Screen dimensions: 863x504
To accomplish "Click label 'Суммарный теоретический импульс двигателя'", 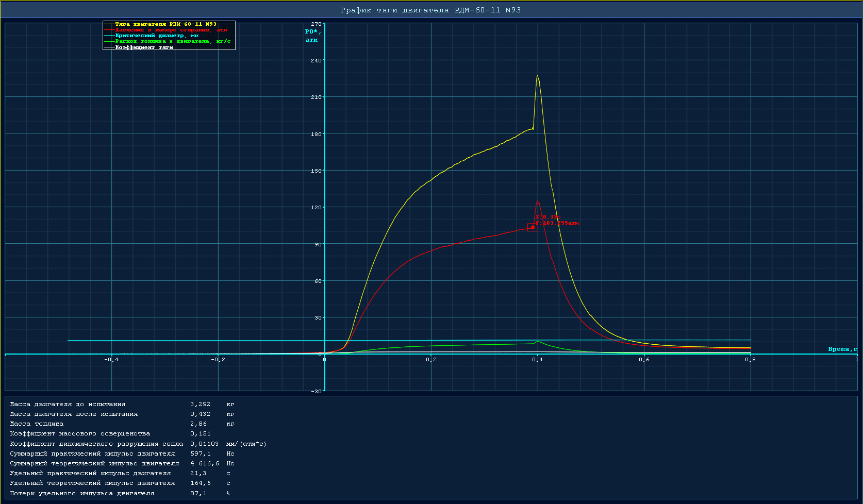I will coord(94,463).
